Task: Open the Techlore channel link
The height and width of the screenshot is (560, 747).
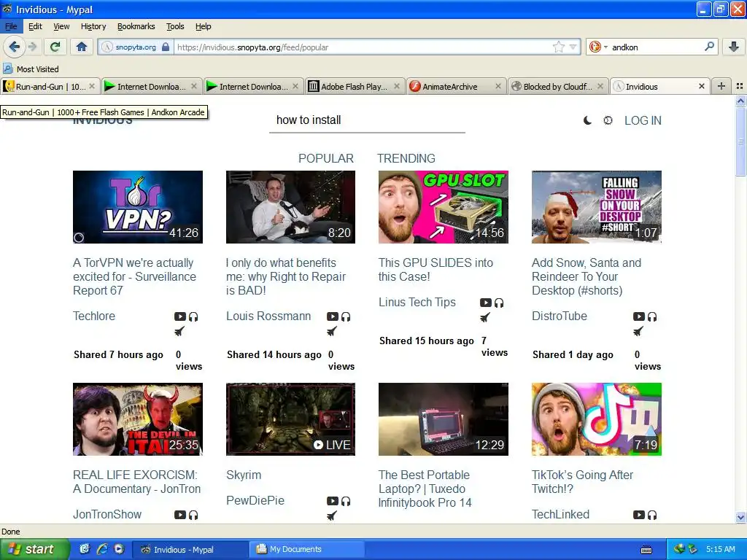Action: pyautogui.click(x=94, y=316)
